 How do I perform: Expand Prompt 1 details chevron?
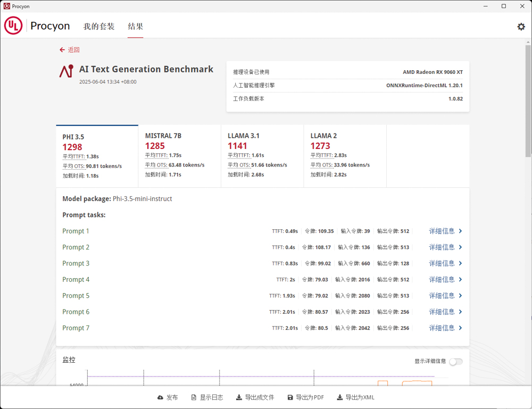[460, 231]
